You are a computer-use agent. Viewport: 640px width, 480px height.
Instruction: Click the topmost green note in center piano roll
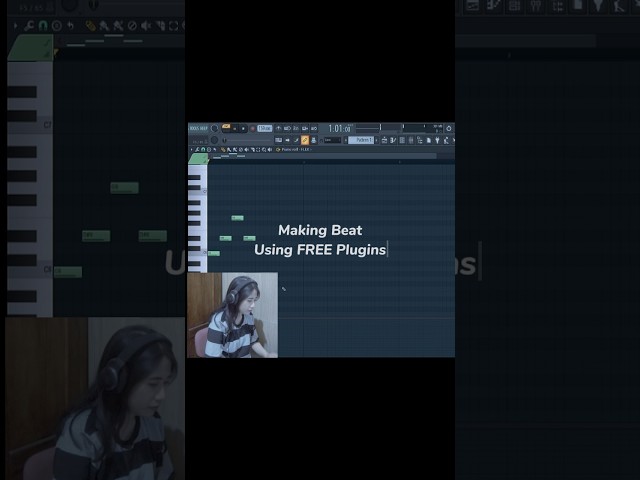coord(237,218)
